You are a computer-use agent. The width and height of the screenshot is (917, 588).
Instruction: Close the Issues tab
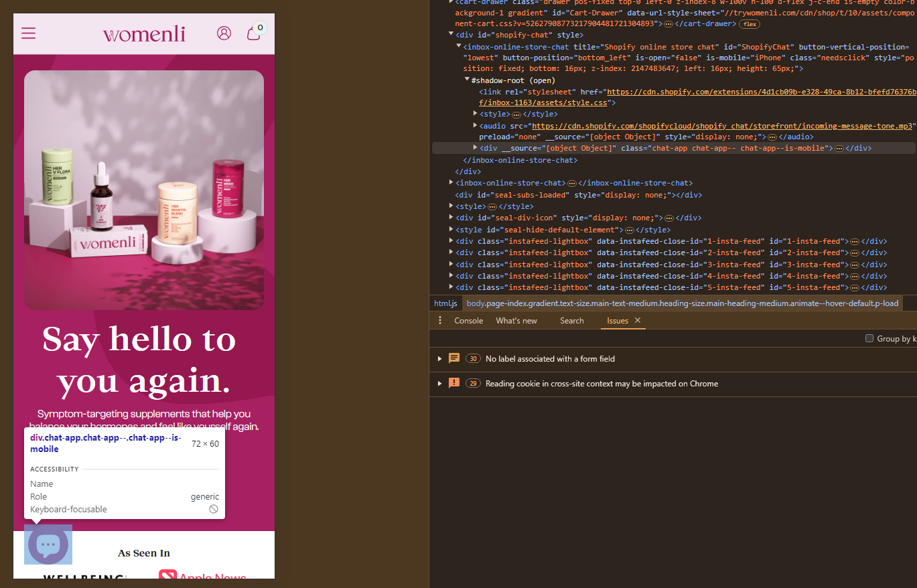coord(638,321)
